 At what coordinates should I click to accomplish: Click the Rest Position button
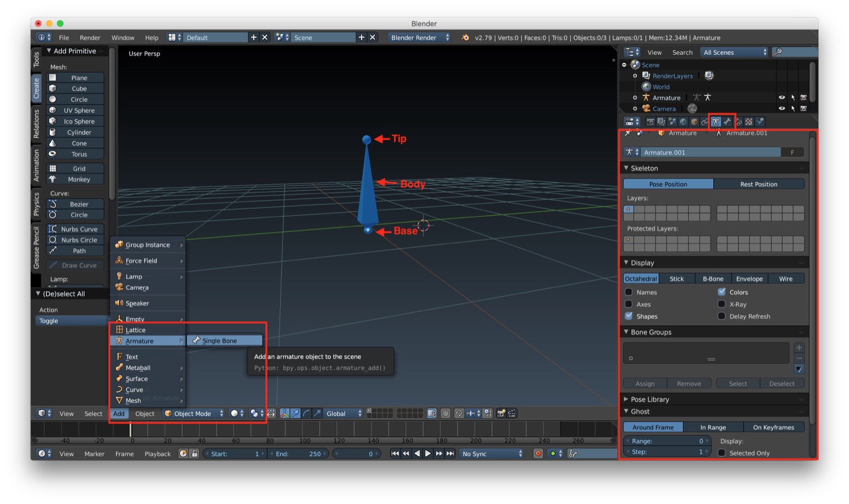758,184
